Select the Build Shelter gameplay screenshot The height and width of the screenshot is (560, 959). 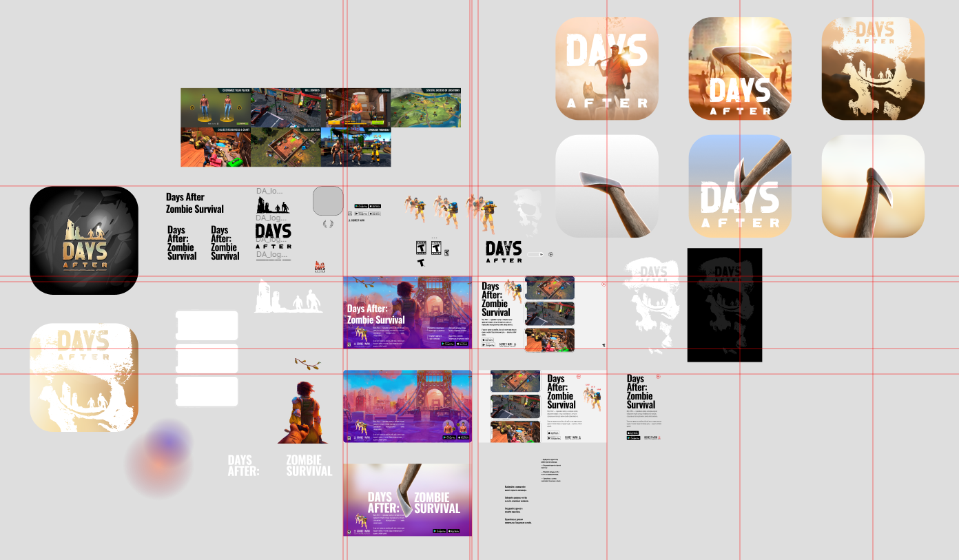click(x=286, y=147)
